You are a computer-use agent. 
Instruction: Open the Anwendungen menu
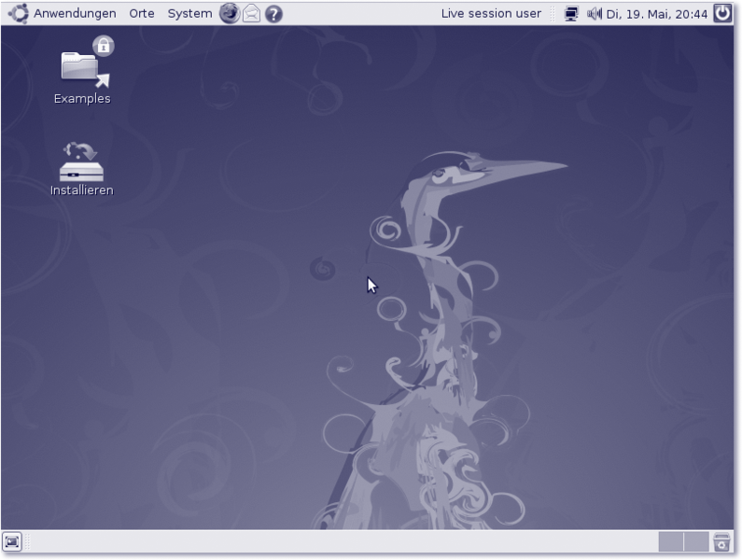tap(75, 13)
